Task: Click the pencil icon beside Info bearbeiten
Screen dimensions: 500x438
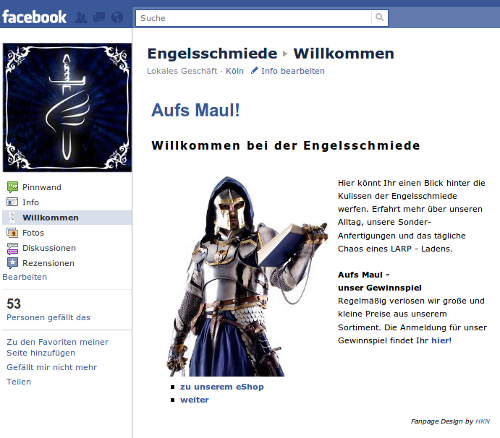Action: 254,70
